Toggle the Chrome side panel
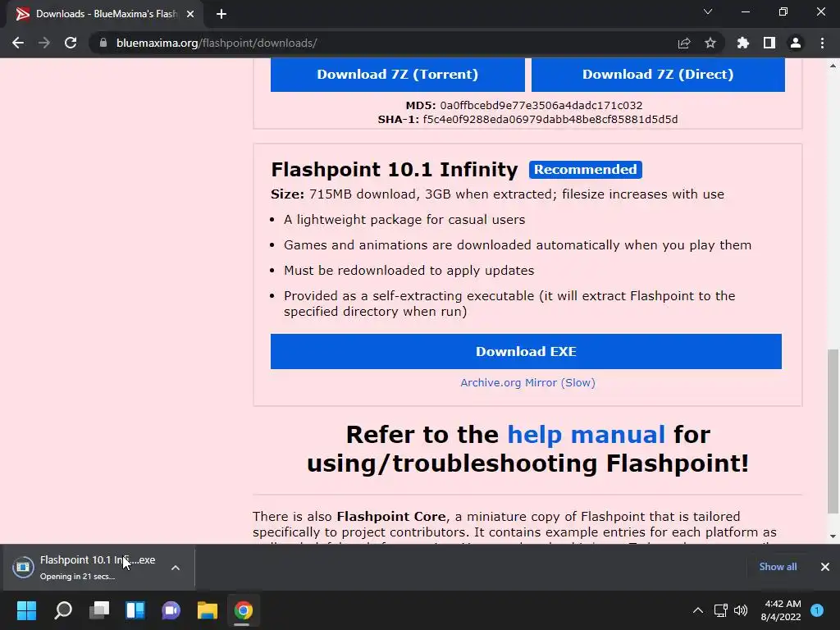The image size is (840, 630). coord(769,43)
